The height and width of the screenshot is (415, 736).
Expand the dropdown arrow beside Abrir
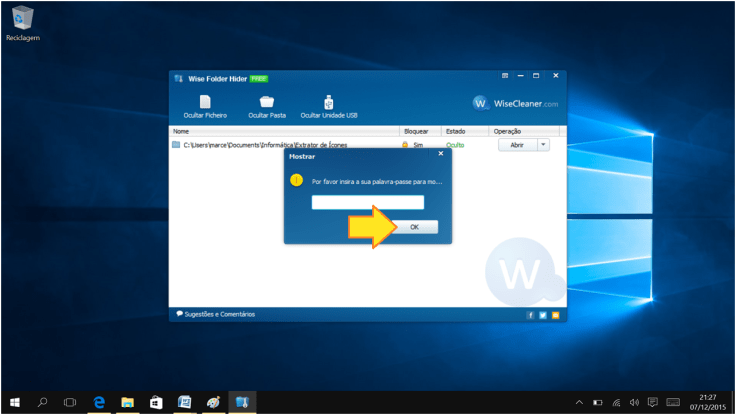point(543,145)
